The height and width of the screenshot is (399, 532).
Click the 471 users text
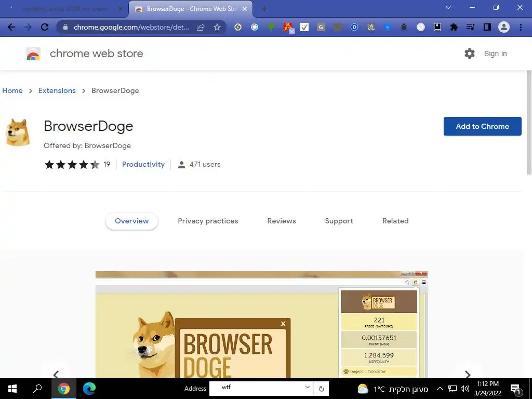205,165
